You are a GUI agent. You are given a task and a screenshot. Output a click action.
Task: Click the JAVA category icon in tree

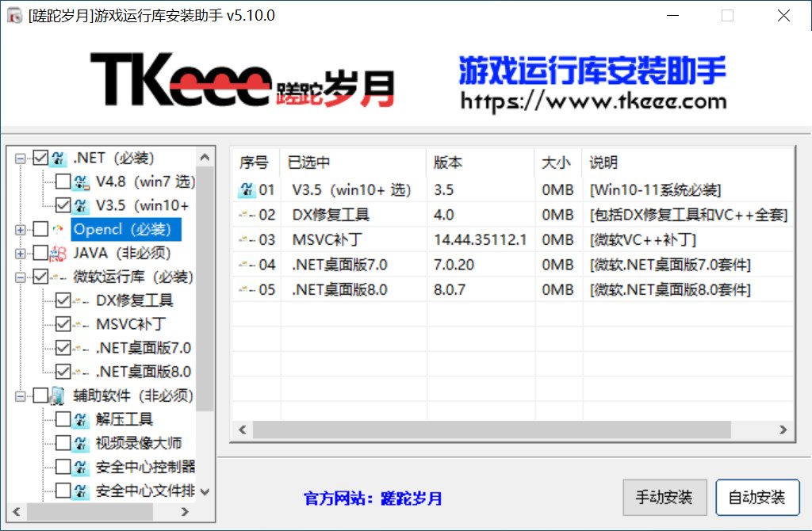coord(58,254)
